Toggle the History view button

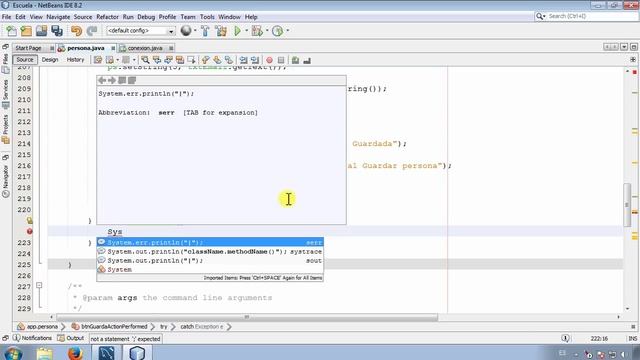tap(75, 60)
